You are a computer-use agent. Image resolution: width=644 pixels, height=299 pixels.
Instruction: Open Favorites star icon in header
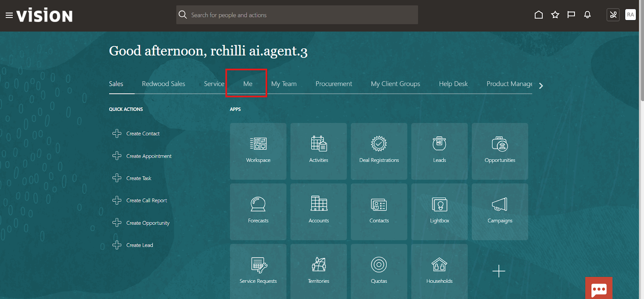click(x=555, y=15)
